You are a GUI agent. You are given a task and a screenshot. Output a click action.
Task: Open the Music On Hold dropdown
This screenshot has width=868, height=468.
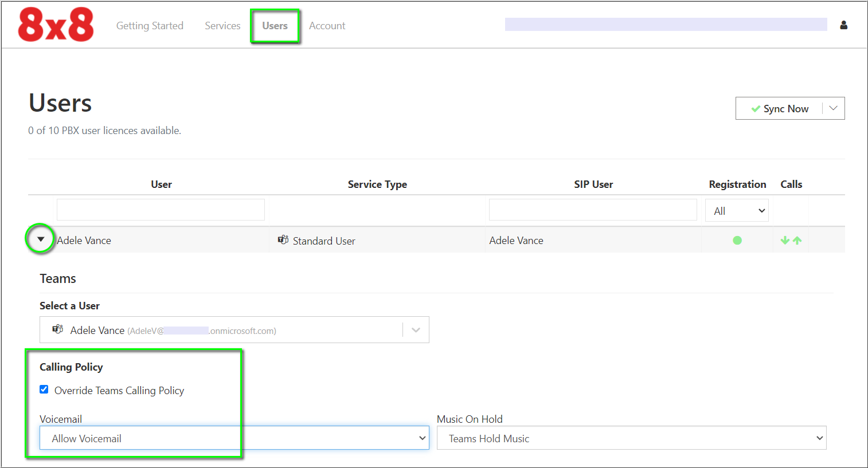pos(631,438)
